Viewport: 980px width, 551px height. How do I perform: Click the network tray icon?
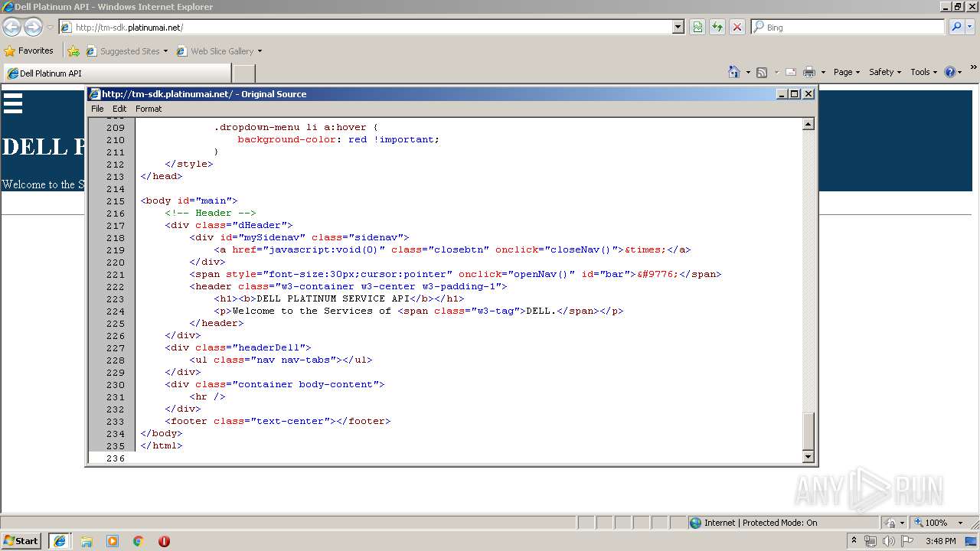pyautogui.click(x=871, y=541)
